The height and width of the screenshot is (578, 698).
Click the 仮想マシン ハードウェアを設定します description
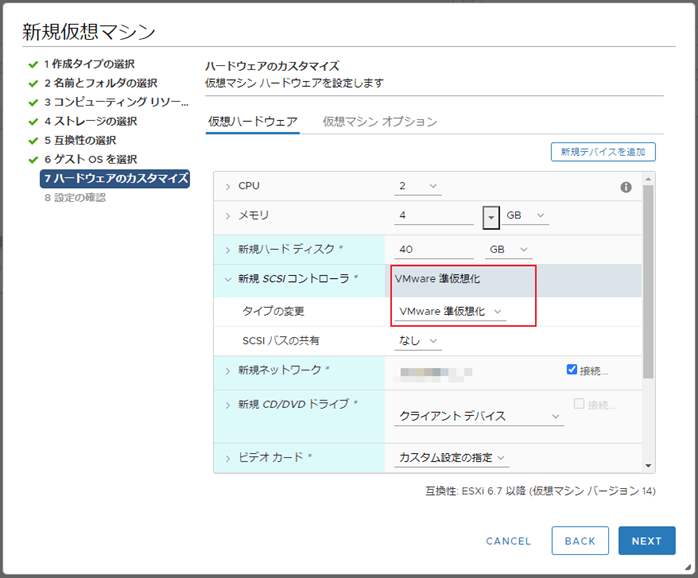point(294,83)
